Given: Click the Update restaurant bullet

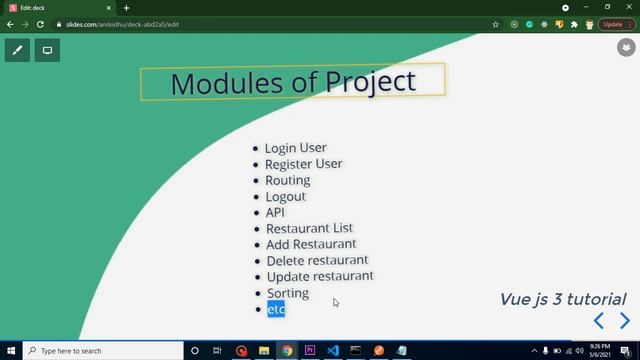Looking at the screenshot, I should (x=320, y=276).
